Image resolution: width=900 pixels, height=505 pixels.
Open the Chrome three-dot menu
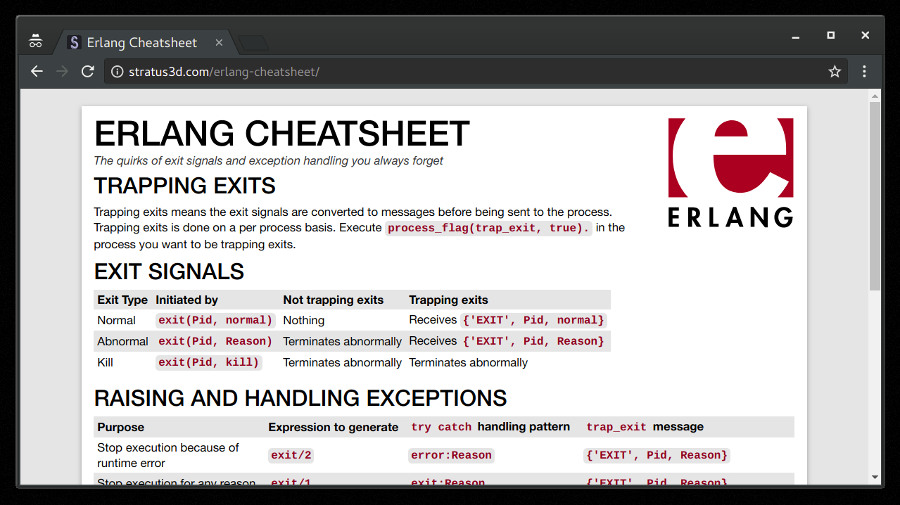coord(864,72)
